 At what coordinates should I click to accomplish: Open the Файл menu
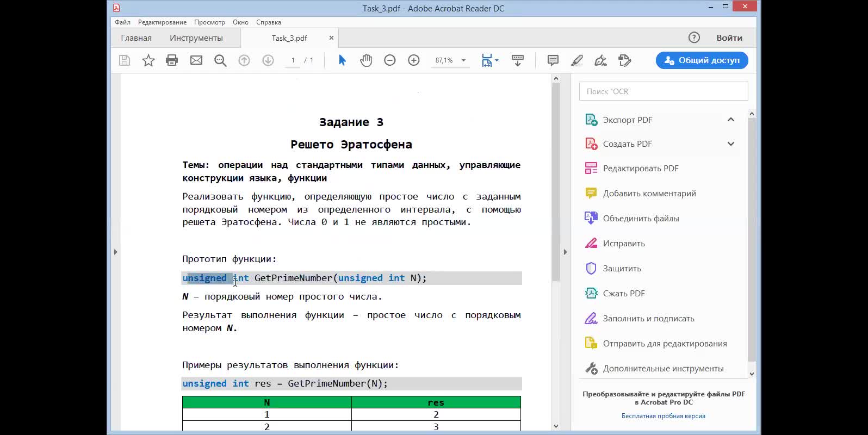[x=122, y=22]
